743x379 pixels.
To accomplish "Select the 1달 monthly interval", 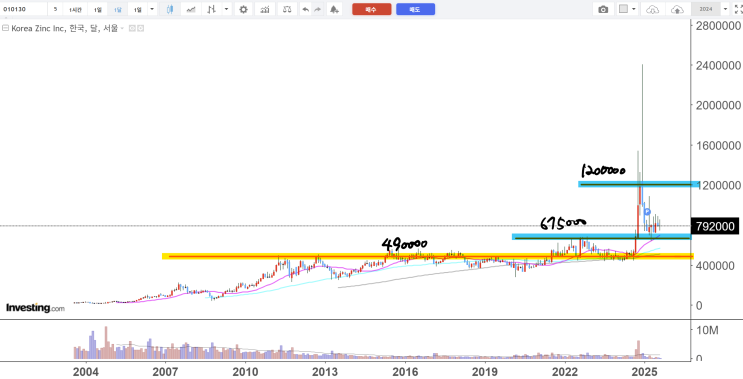I will [x=117, y=9].
